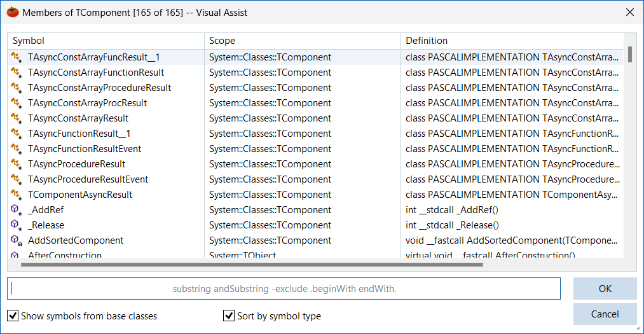Select TAsyncConstArrayProcedureResult symbol
Viewport: 644px width, 334px height.
pos(99,88)
